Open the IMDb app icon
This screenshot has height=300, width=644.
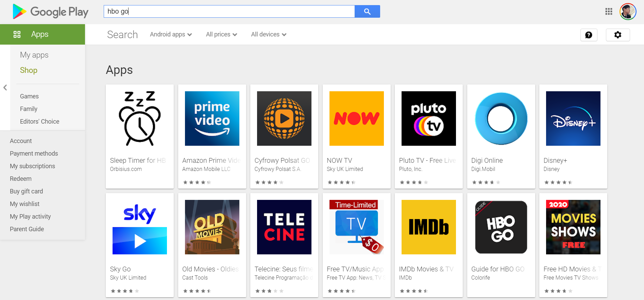point(429,227)
